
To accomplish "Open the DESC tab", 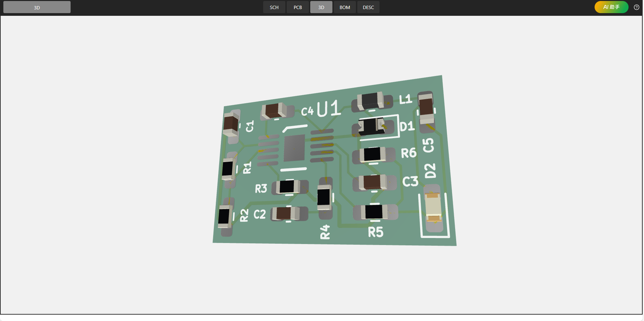I will pyautogui.click(x=368, y=7).
